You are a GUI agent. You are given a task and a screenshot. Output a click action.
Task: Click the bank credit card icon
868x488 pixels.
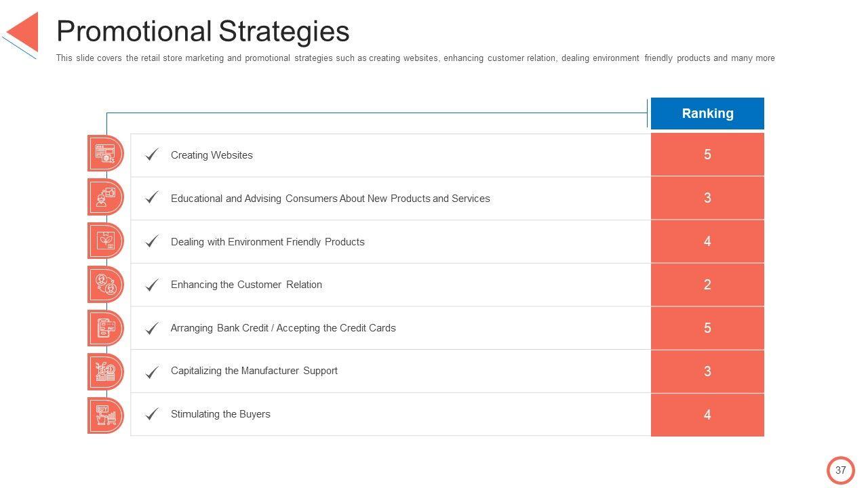tap(105, 327)
